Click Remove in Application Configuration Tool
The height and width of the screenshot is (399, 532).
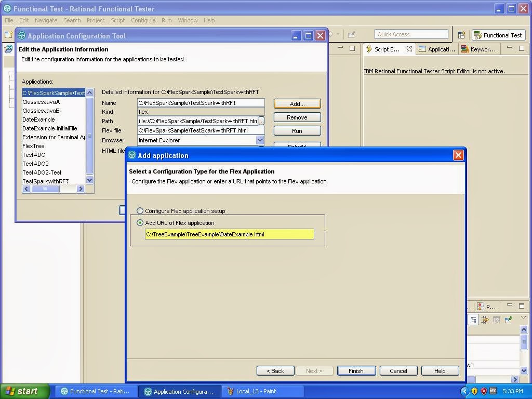click(297, 117)
